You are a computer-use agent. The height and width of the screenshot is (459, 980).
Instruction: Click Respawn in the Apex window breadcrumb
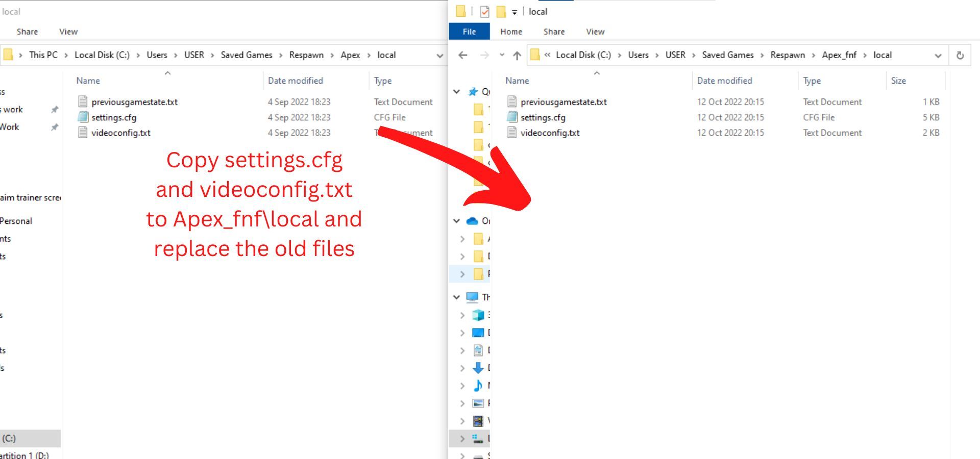306,55
